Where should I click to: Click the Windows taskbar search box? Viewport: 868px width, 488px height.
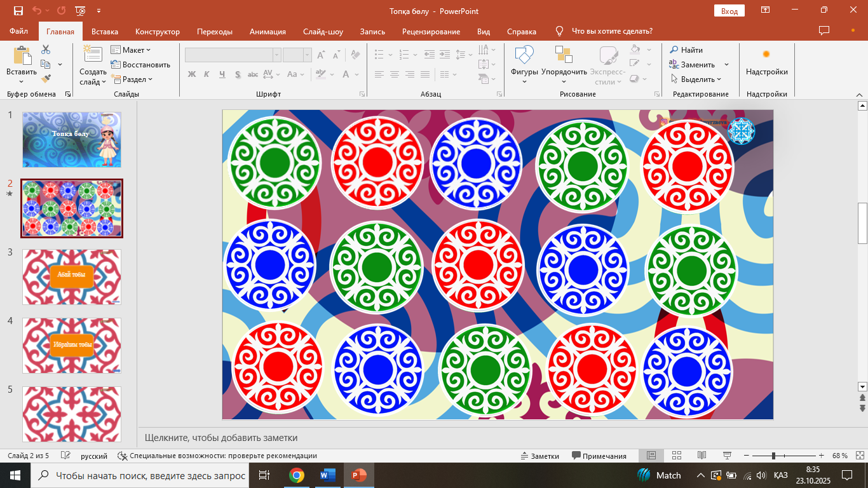click(140, 475)
